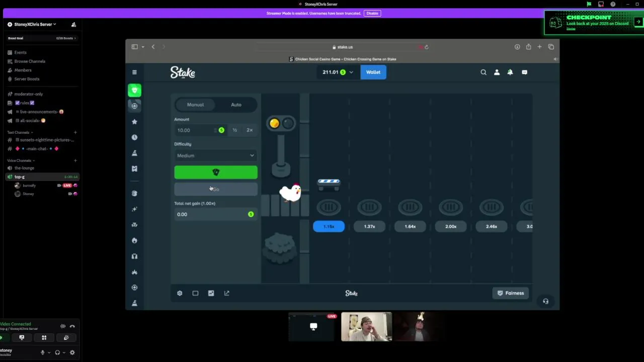Click the Total net gain field

pos(216,214)
